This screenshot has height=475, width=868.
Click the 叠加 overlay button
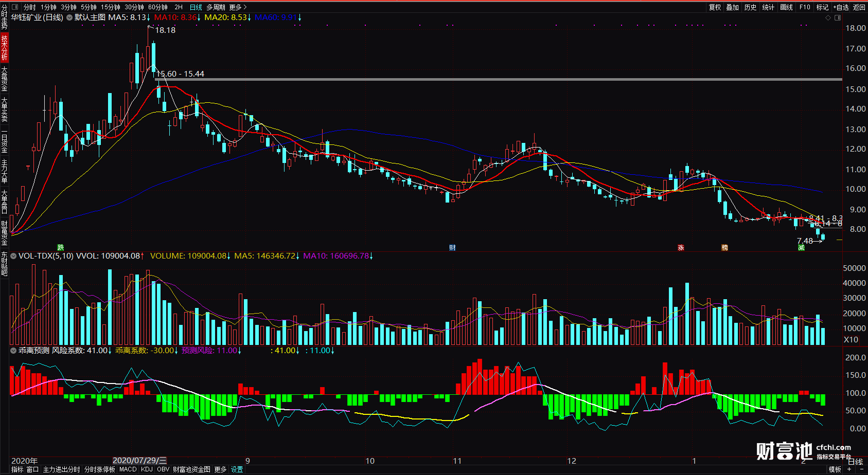[733, 7]
